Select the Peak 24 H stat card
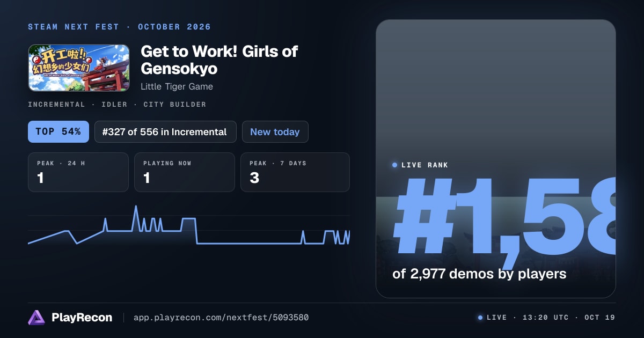This screenshot has height=338, width=644. [78, 172]
